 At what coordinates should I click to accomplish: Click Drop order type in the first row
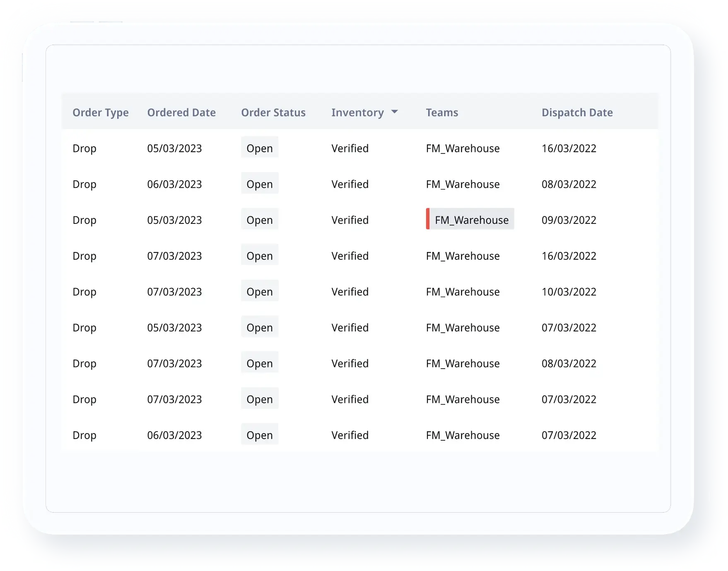(x=84, y=148)
